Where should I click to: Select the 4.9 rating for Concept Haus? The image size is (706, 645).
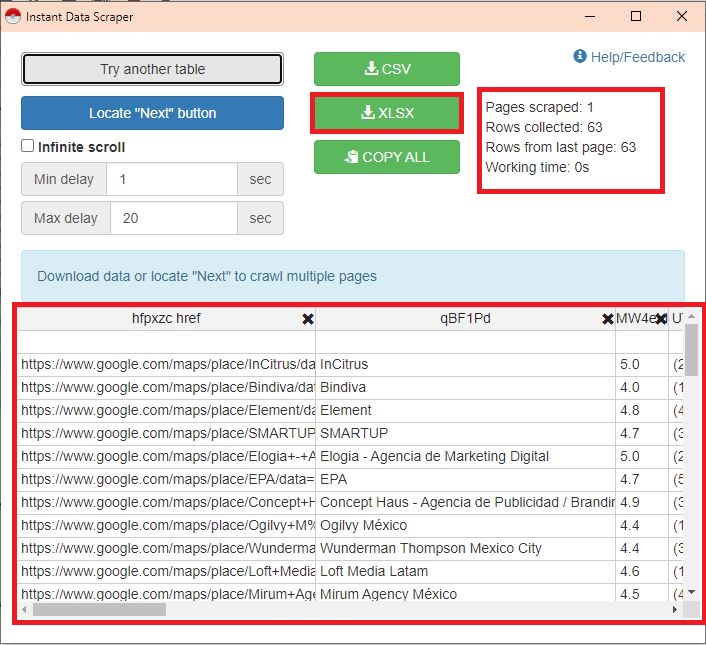click(x=642, y=502)
